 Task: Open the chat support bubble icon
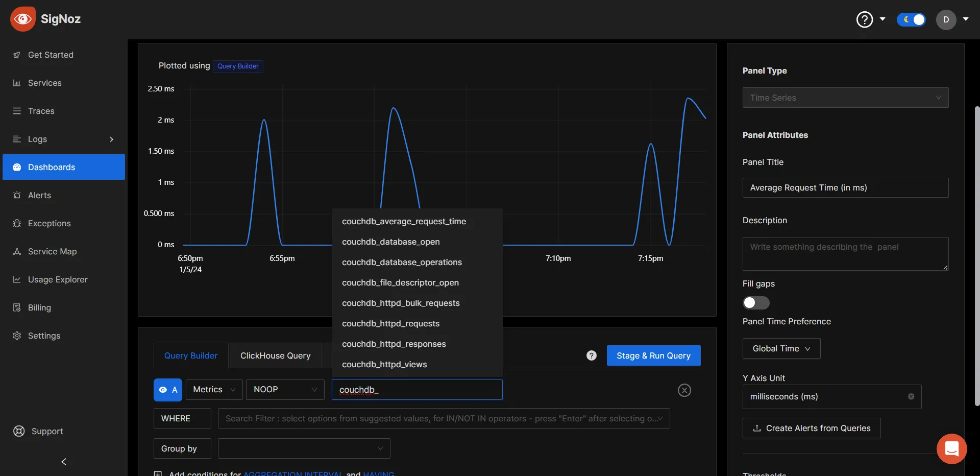point(952,449)
